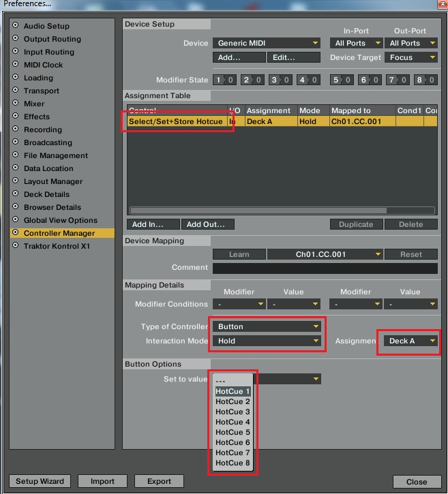Click the Edit... device button

coord(293,57)
